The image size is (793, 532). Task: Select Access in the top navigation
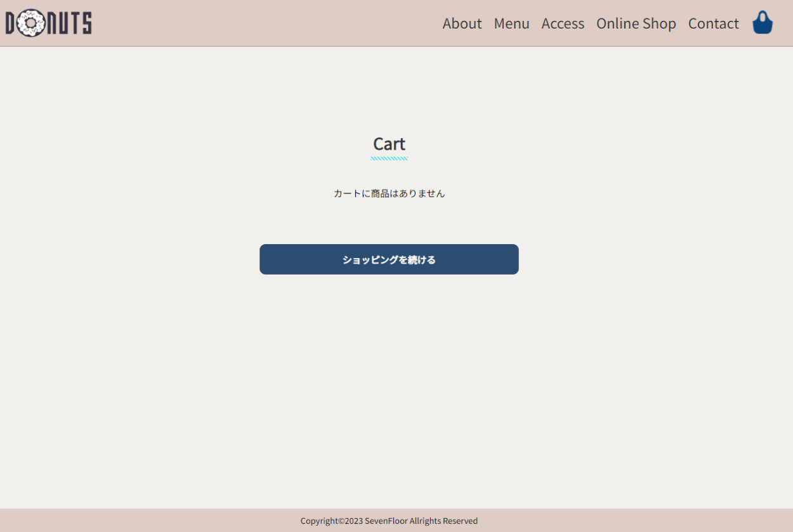coord(563,23)
